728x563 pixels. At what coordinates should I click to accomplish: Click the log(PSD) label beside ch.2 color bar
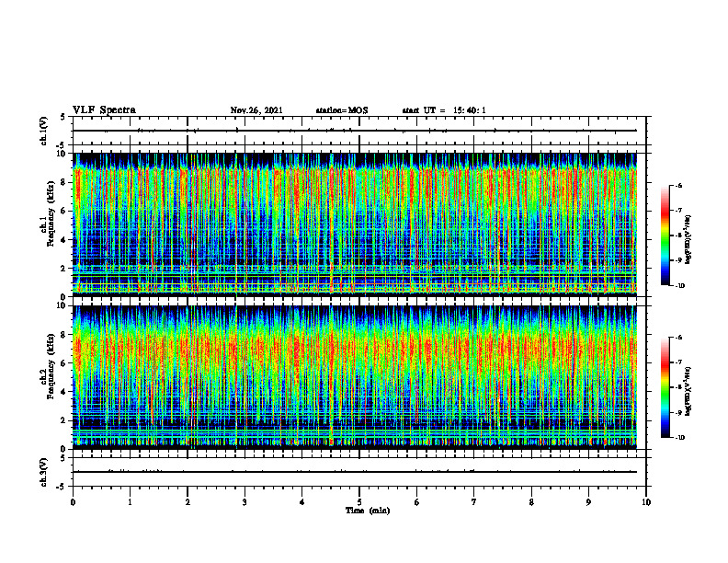point(688,391)
